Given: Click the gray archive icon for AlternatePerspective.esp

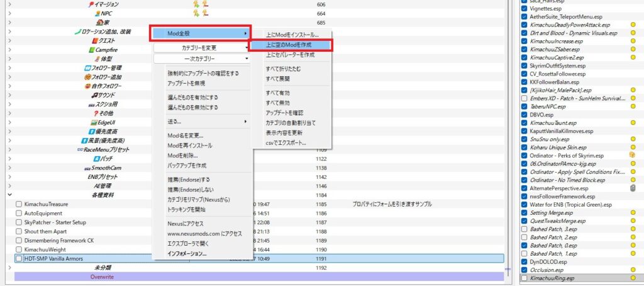Looking at the screenshot, I should tap(633, 188).
